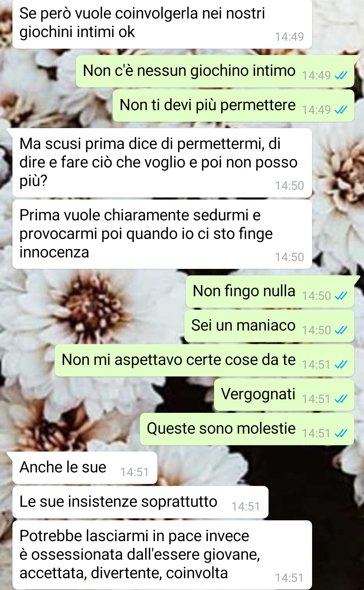Select the 'Le sue insistenze soprattutto' message
Image resolution: width=364 pixels, height=590 pixels.
[x=141, y=502]
